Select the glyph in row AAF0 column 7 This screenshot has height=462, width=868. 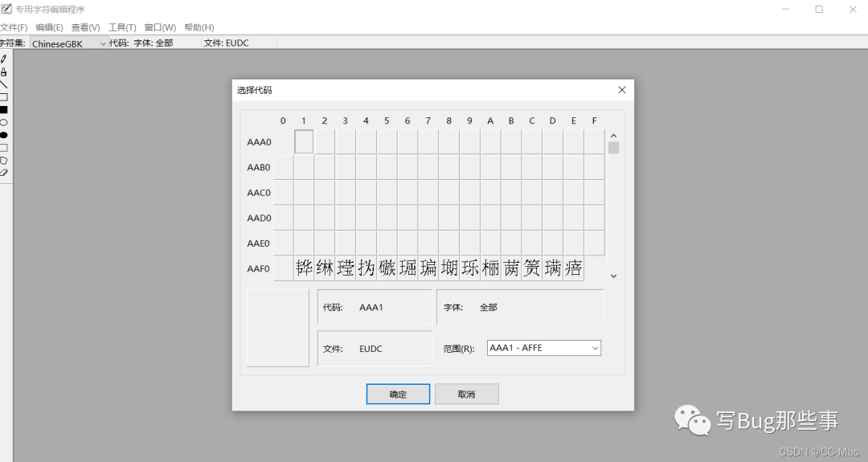[x=428, y=268]
